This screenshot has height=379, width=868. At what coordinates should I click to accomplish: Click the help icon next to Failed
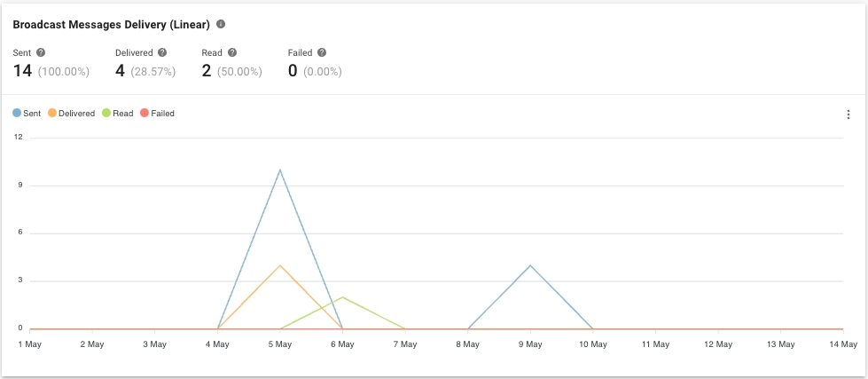pos(322,53)
